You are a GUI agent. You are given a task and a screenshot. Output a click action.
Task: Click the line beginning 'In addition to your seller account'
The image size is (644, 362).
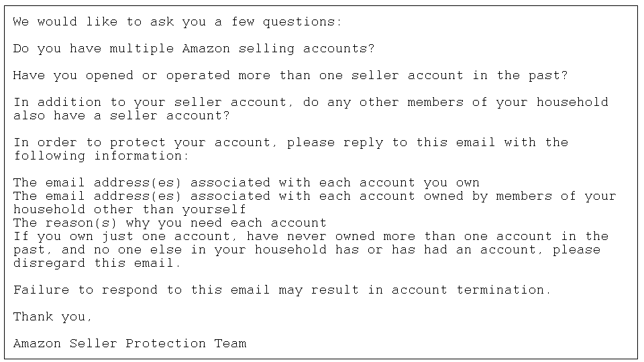tap(311, 102)
